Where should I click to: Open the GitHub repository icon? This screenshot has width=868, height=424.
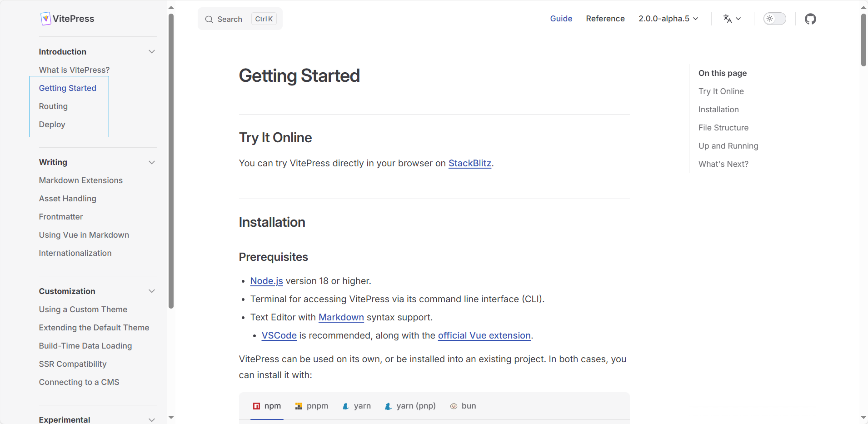click(x=810, y=19)
